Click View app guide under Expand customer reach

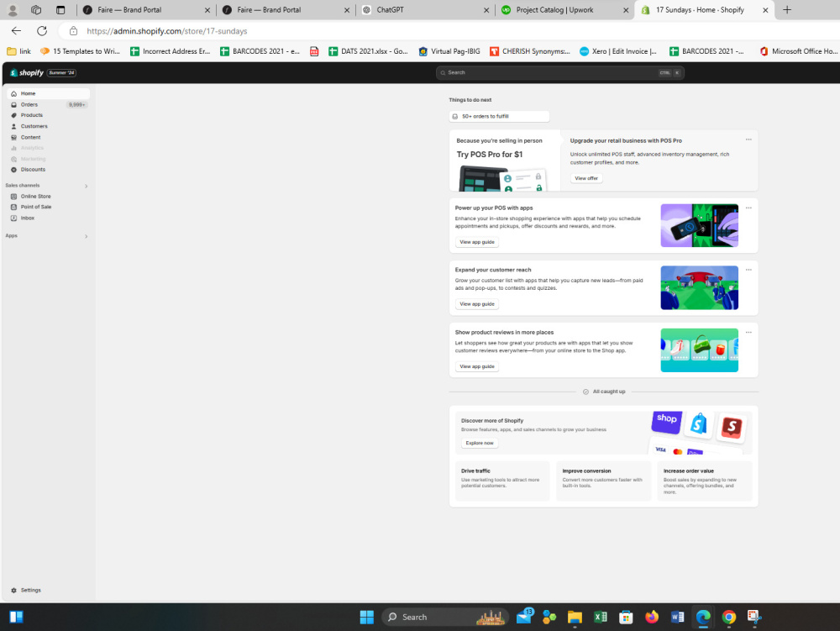(477, 304)
